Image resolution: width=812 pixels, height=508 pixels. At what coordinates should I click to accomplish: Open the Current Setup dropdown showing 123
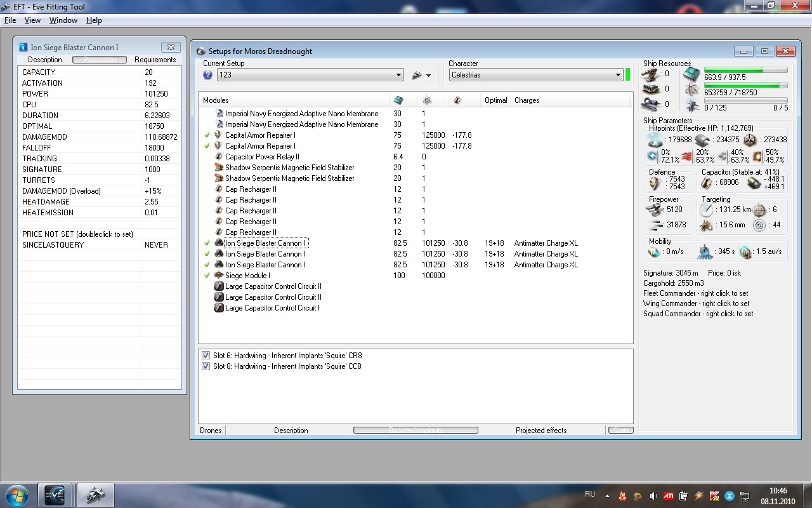(x=310, y=75)
